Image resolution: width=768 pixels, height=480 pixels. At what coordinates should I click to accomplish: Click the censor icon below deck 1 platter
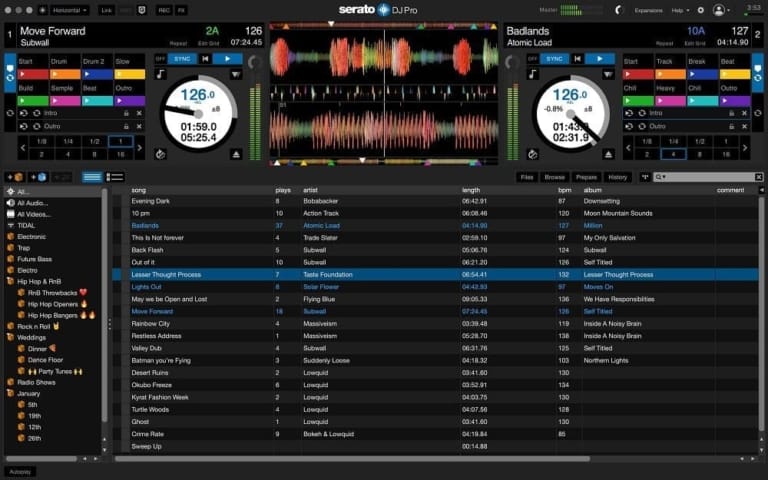160,154
